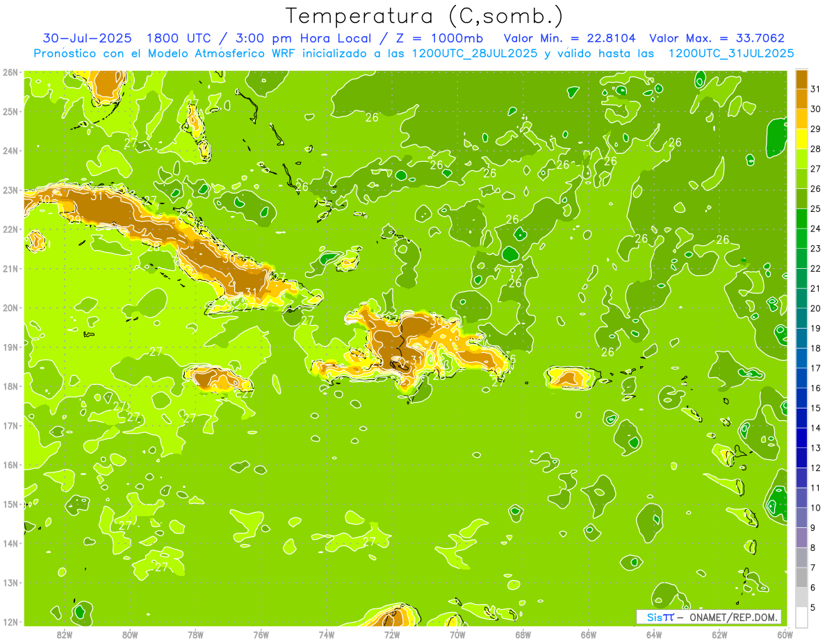Click the legend label "31" on color bar

click(x=816, y=89)
